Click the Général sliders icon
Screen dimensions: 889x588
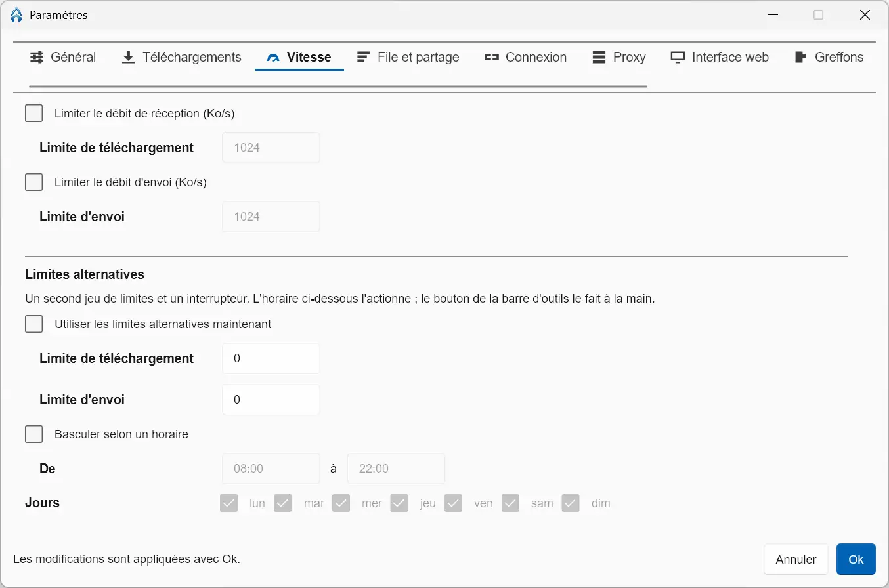37,57
